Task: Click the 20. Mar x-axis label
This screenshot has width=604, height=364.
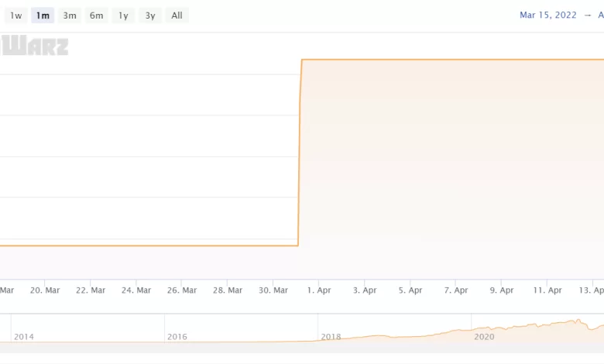Action: pos(45,290)
